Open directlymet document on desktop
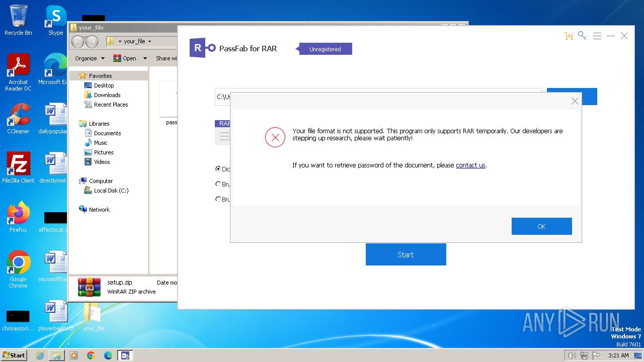 (x=53, y=167)
